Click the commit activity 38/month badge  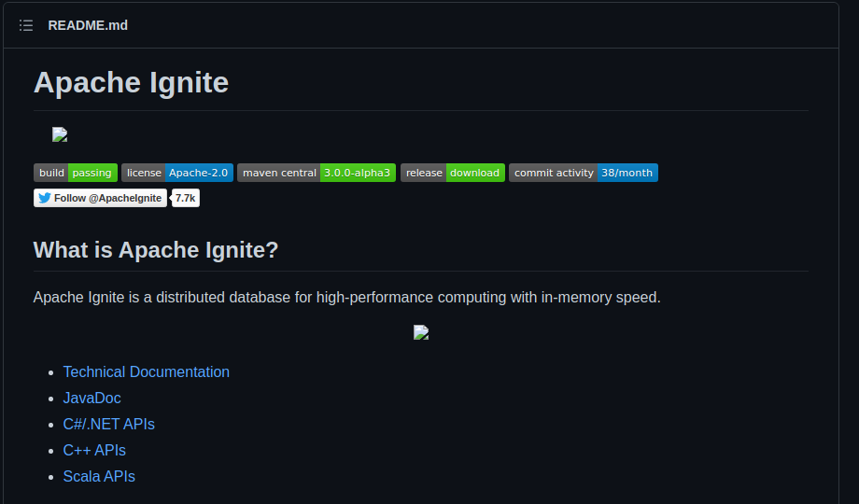[584, 173]
